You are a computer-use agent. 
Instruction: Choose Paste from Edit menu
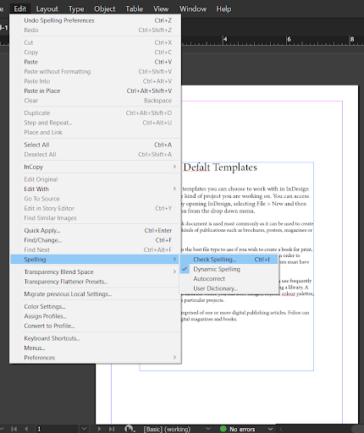pos(96,62)
